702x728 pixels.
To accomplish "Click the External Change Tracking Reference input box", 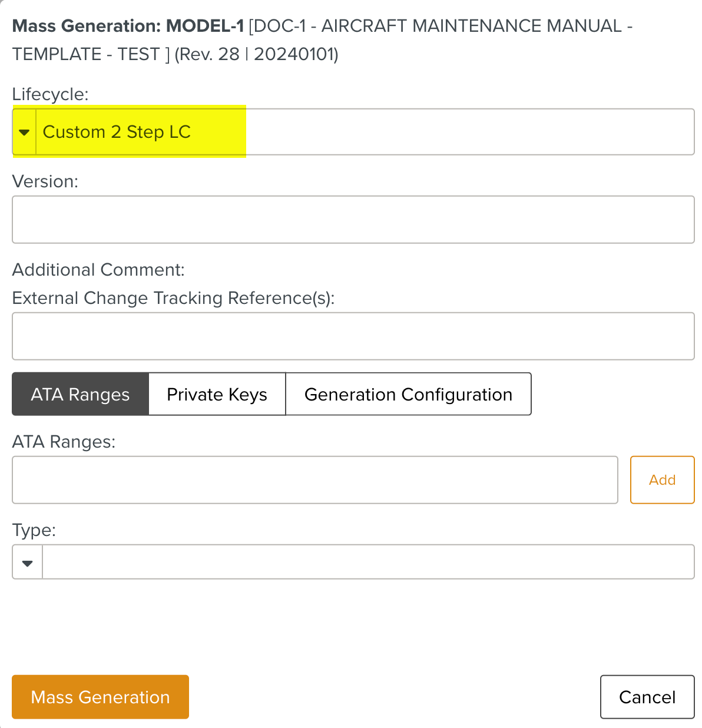I will pos(353,336).
